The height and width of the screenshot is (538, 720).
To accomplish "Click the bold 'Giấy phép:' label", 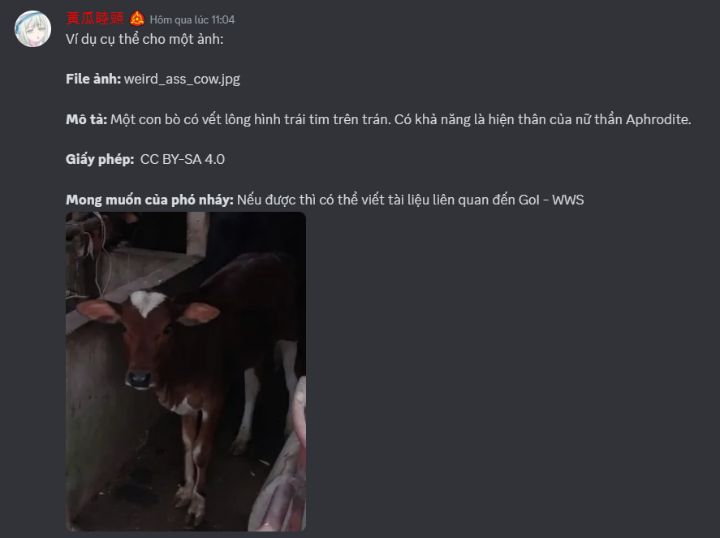I will [x=100, y=160].
